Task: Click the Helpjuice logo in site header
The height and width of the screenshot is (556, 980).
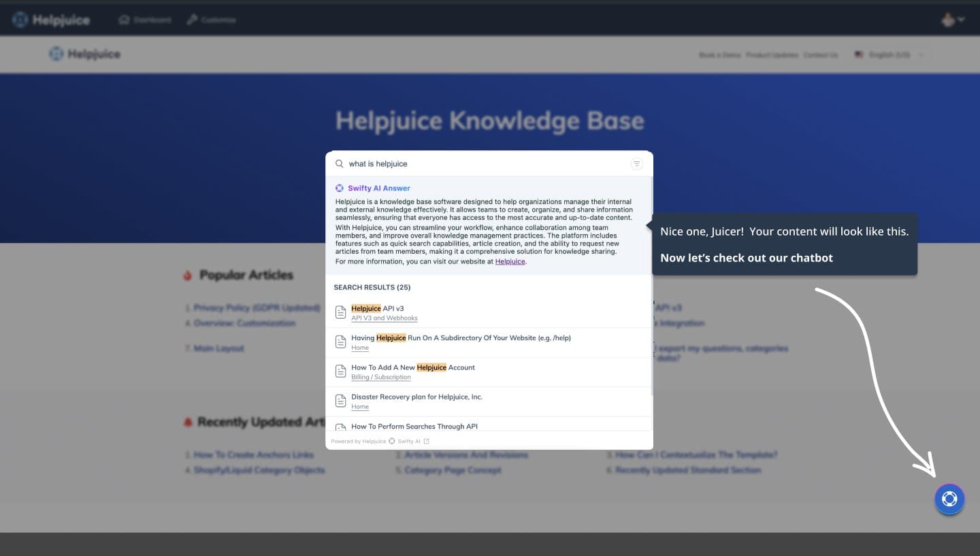Action: (84, 54)
